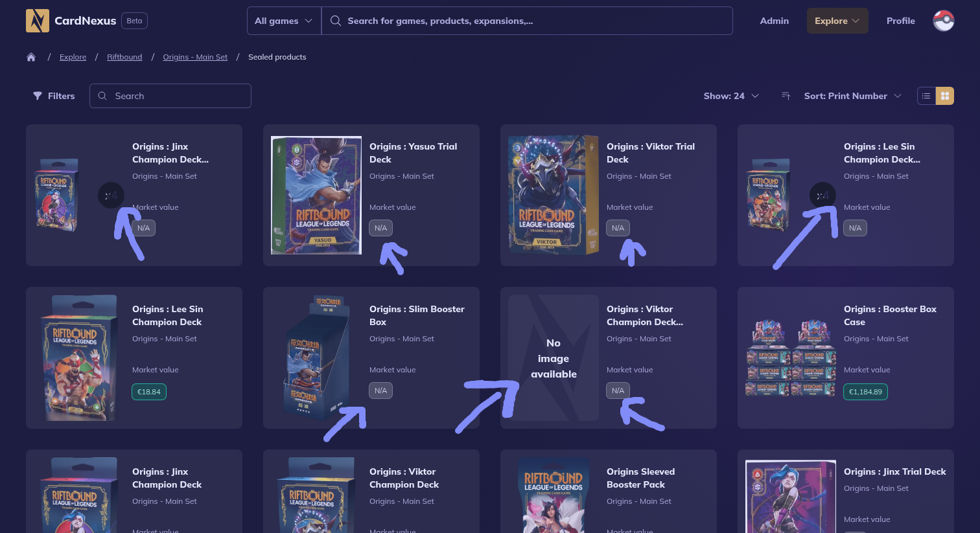Click the Explore breadcrumb link
The width and height of the screenshot is (980, 533).
(x=73, y=57)
